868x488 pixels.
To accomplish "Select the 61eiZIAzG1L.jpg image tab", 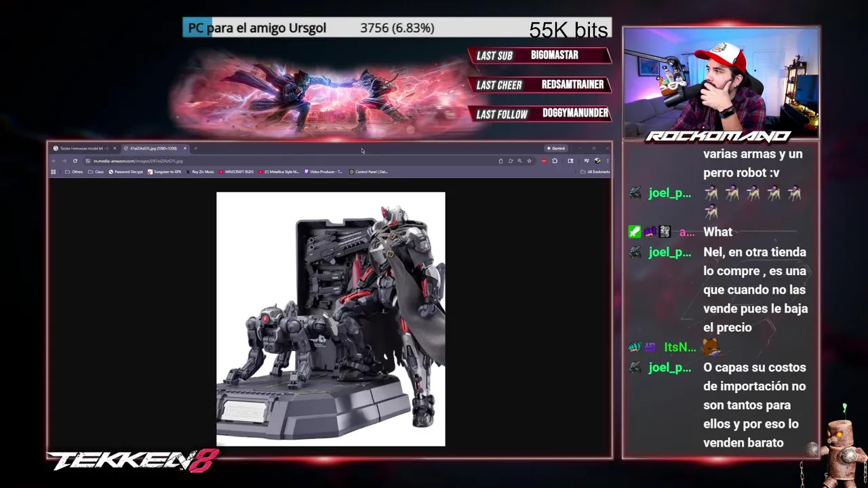I will (x=155, y=148).
